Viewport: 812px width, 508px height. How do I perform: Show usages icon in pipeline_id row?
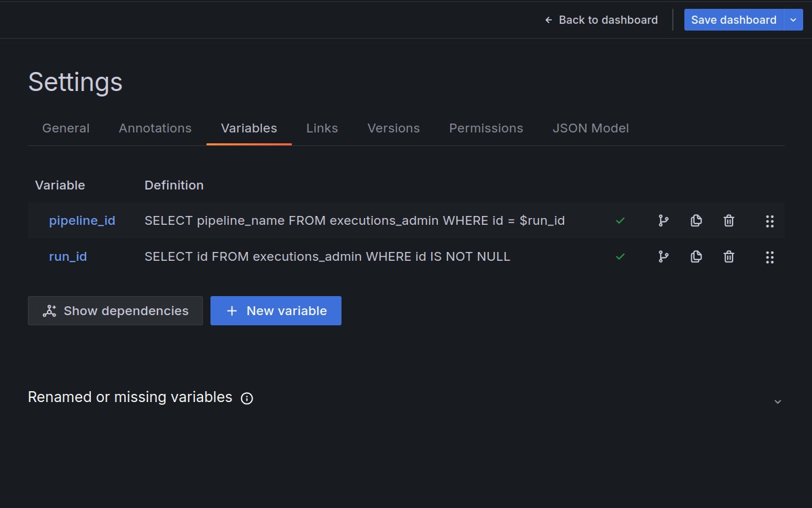[663, 221]
